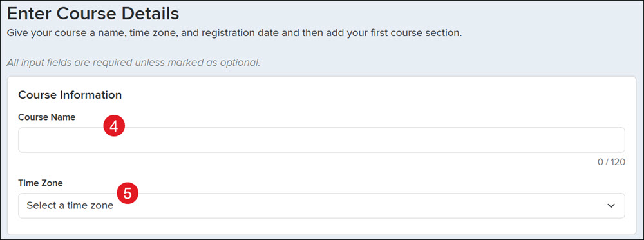Viewport: 644px width, 240px height.
Task: Click the Course Information section heading
Action: (70, 95)
